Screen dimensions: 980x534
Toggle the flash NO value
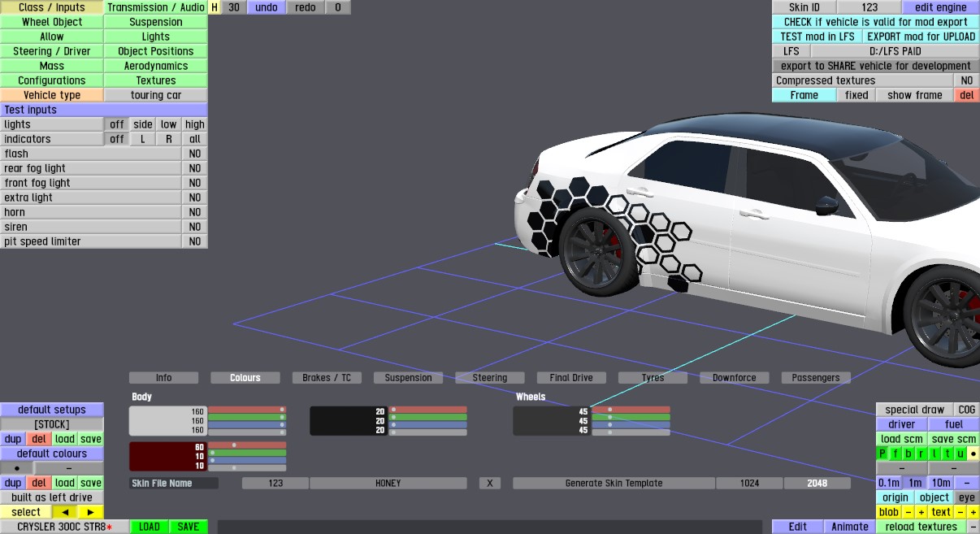click(x=195, y=154)
